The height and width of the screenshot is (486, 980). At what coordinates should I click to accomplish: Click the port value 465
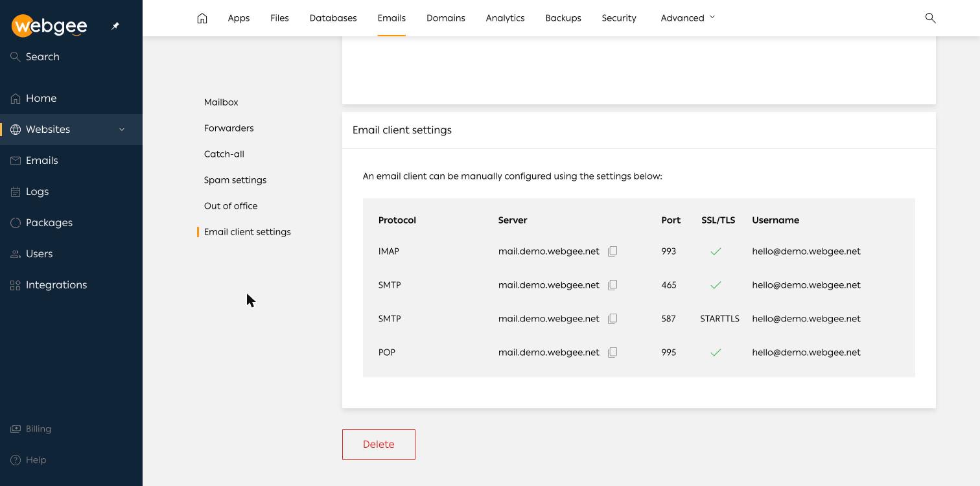click(x=668, y=285)
